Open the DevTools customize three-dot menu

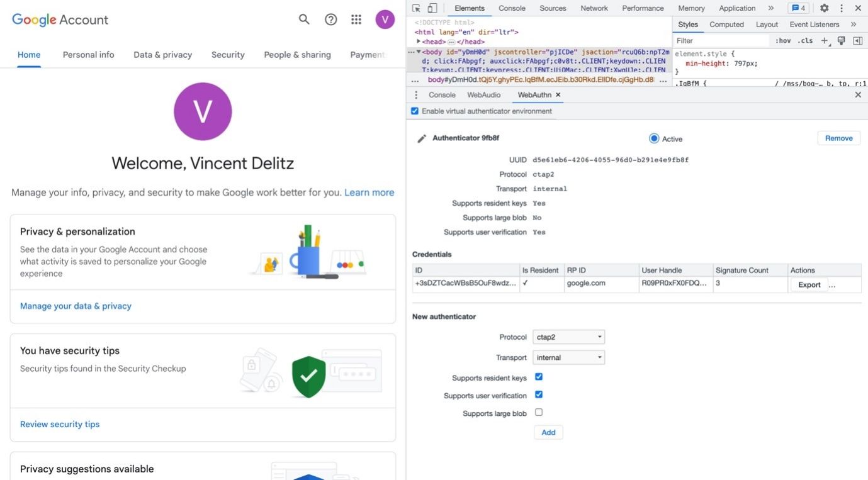point(842,8)
